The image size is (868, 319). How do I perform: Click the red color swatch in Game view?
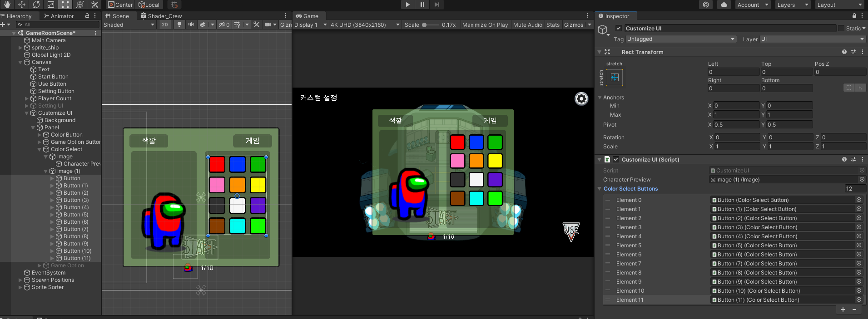[x=457, y=142]
